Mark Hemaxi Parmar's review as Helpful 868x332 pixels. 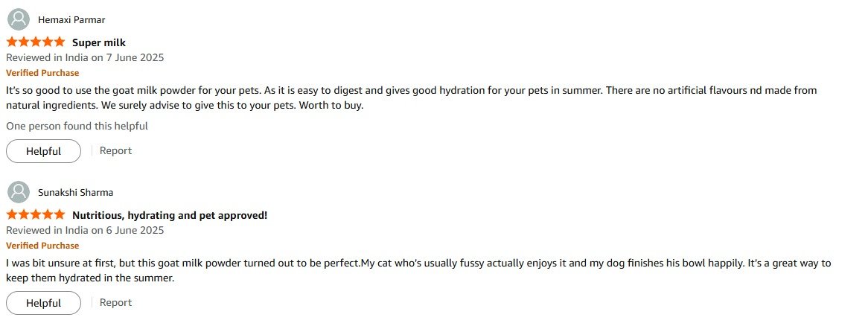pyautogui.click(x=43, y=151)
